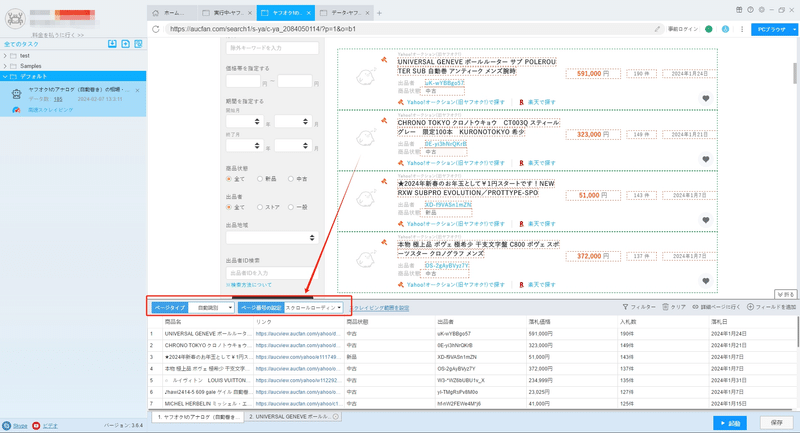Select 商品状態 新品 radio button
The image size is (800, 433).
(260, 179)
